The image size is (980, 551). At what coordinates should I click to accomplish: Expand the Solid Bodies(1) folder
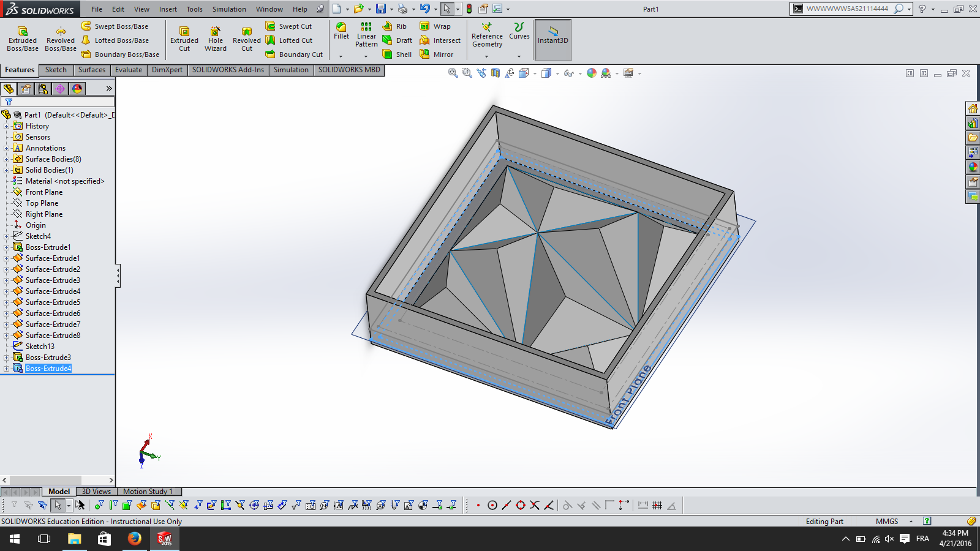pyautogui.click(x=7, y=170)
